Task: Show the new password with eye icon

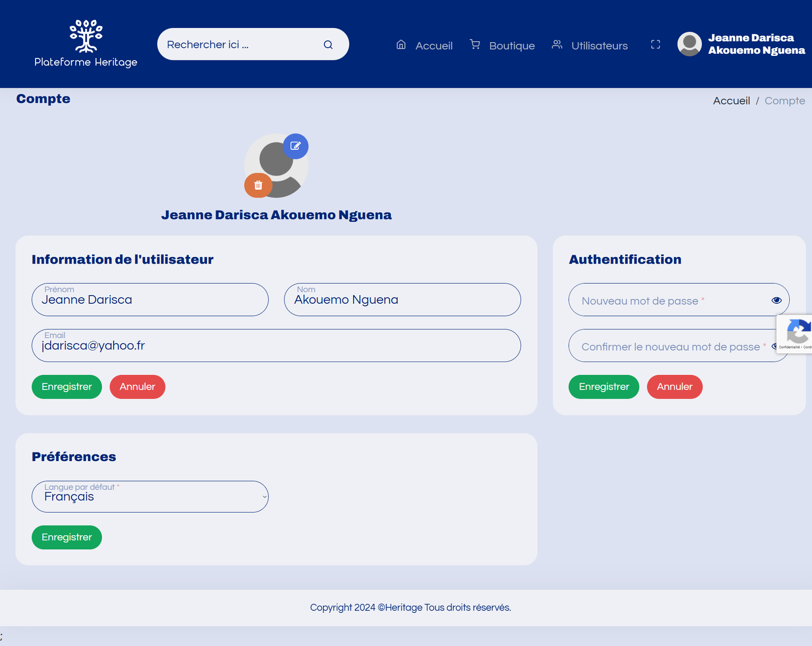Action: [x=776, y=300]
